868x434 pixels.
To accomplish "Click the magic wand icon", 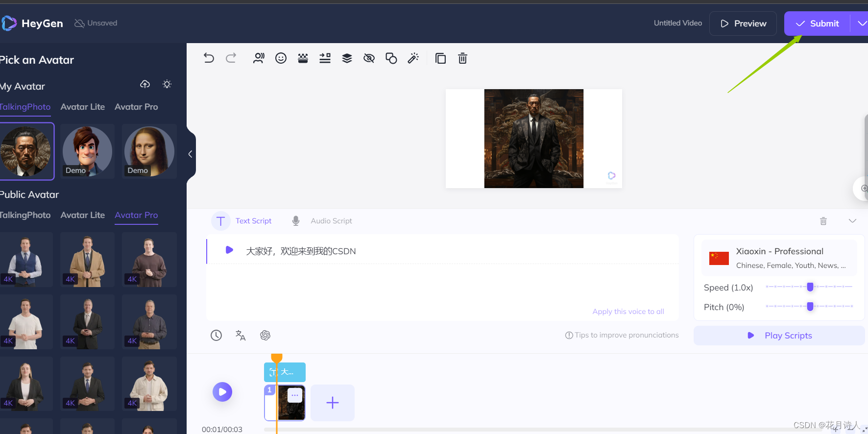I will coord(413,58).
